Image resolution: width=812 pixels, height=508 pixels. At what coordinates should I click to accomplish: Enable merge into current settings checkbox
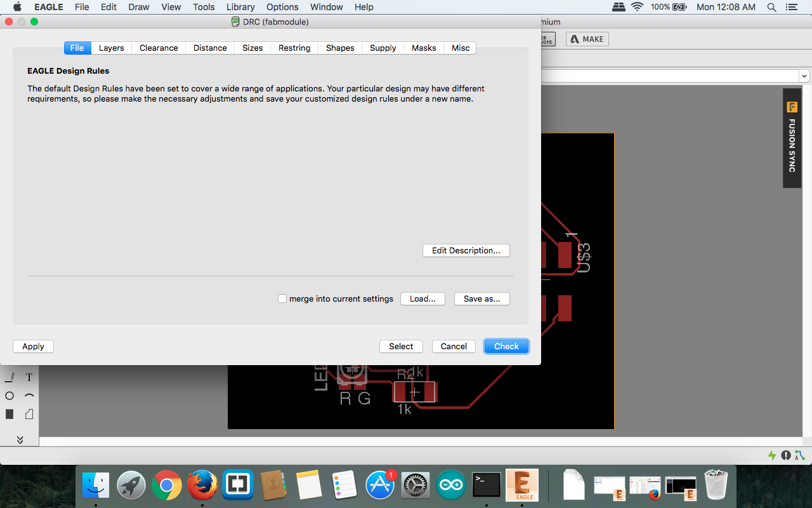[x=282, y=298]
